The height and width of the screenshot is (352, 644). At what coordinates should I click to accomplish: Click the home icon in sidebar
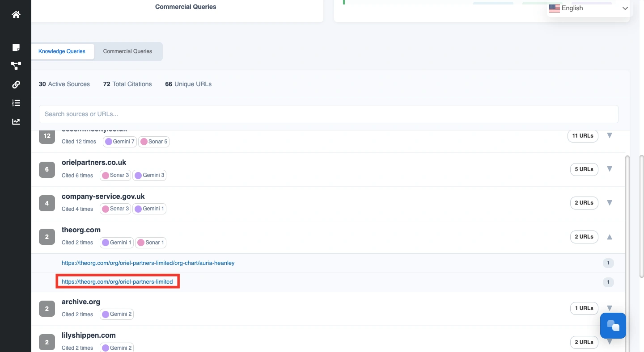[x=16, y=14]
